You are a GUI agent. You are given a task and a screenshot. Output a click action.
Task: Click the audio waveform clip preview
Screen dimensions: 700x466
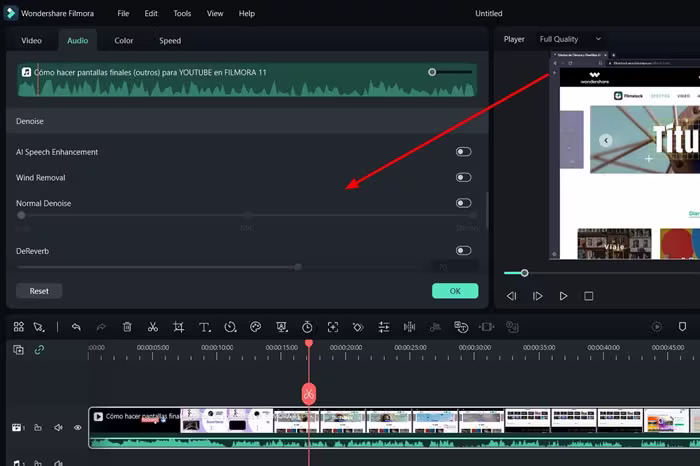click(247, 80)
